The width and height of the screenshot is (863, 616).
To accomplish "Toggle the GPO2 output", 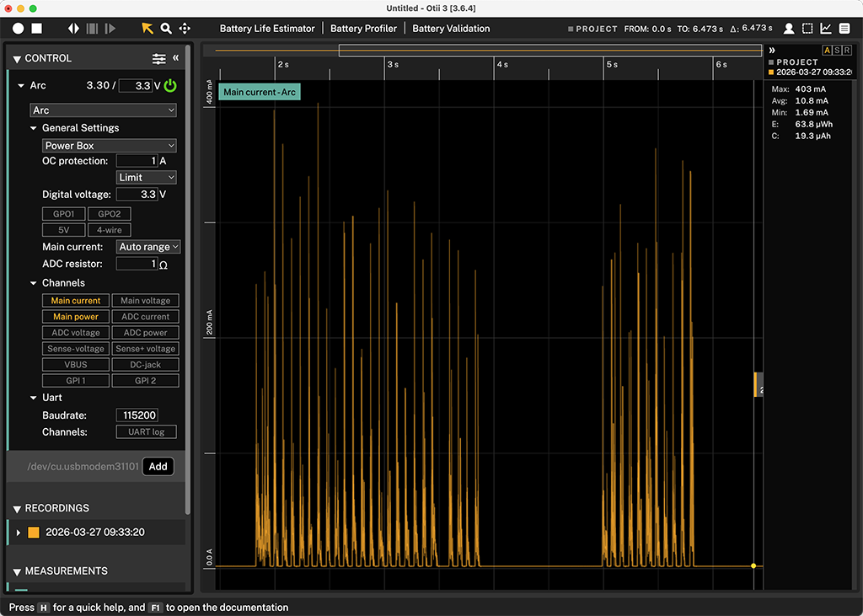I will pos(109,213).
